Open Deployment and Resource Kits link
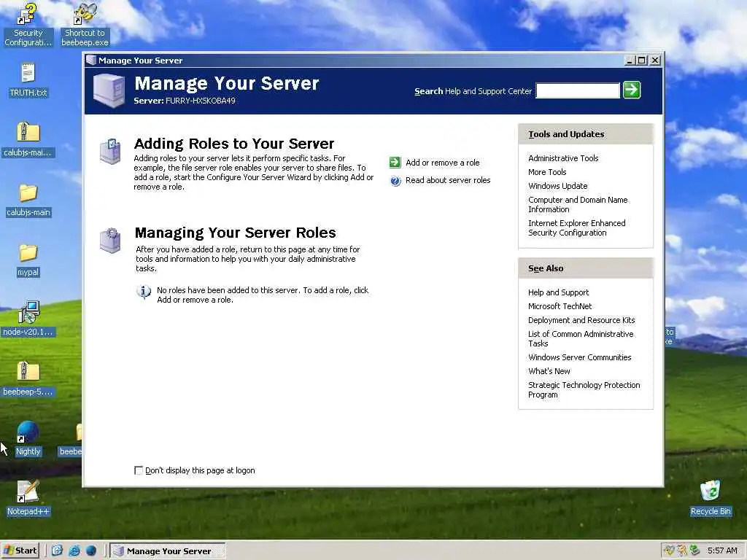This screenshot has height=560, width=747. click(581, 320)
